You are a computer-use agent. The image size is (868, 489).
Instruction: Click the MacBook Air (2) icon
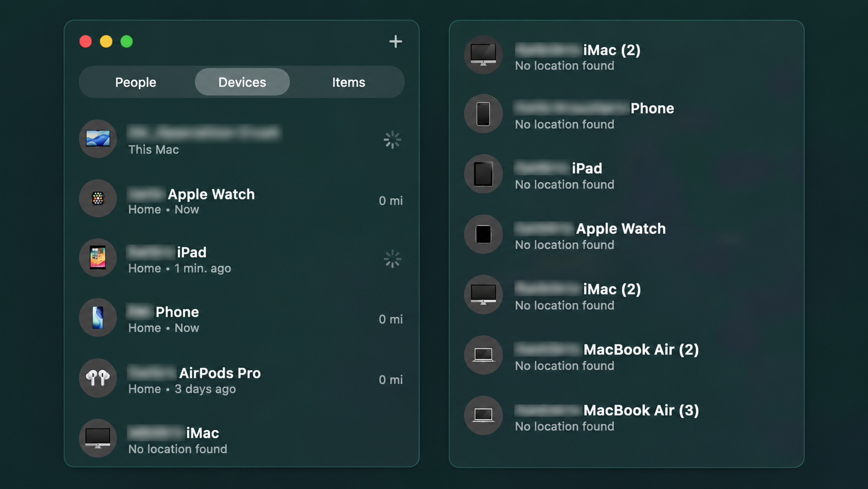483,355
